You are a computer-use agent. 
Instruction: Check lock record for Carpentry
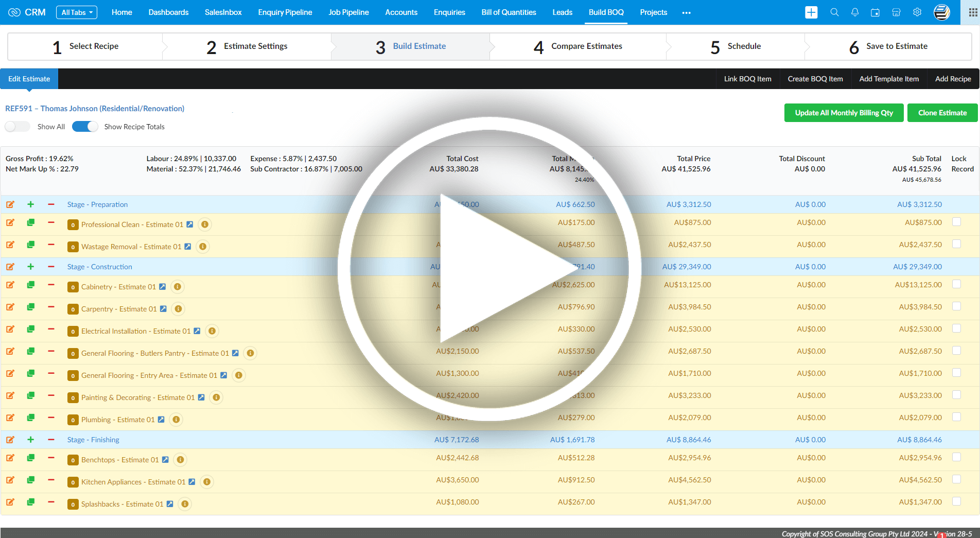(956, 306)
